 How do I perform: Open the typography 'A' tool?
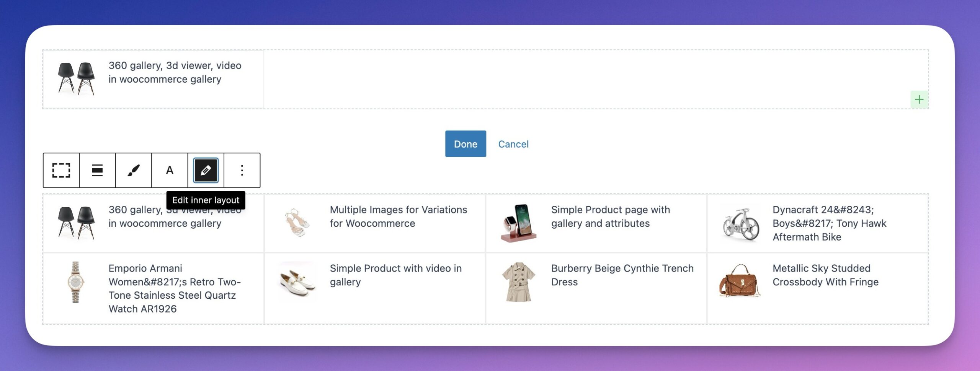170,170
